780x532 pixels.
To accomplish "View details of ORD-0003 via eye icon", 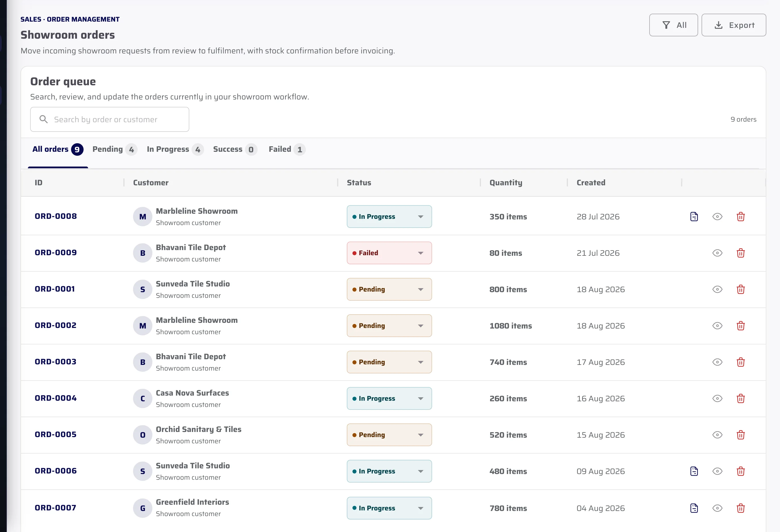I will click(x=717, y=362).
